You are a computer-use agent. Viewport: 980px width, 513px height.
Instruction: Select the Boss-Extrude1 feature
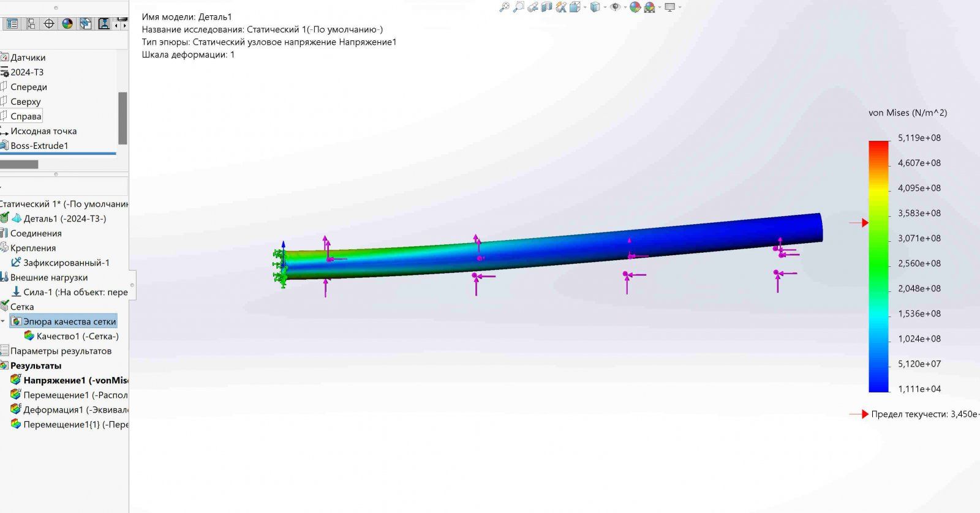click(39, 146)
